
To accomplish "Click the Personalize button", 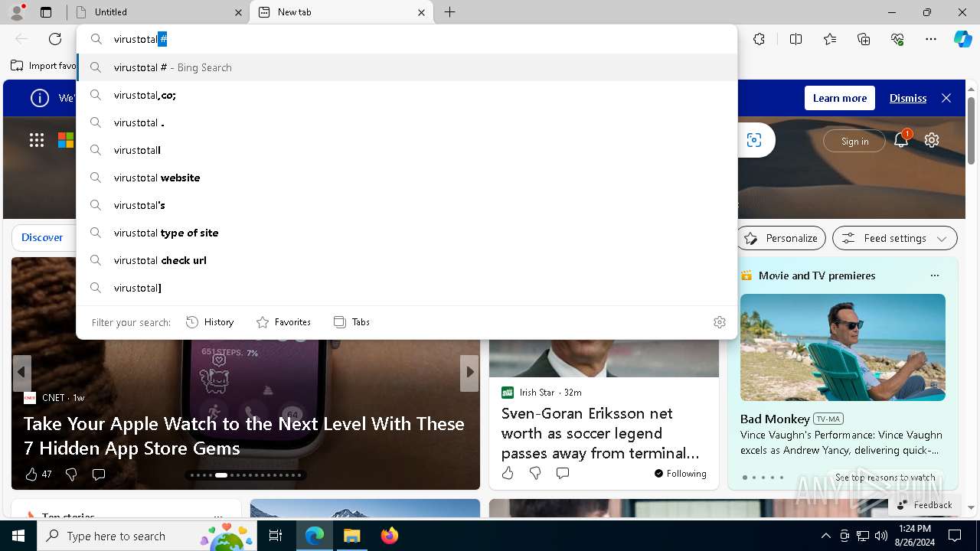I will (781, 238).
